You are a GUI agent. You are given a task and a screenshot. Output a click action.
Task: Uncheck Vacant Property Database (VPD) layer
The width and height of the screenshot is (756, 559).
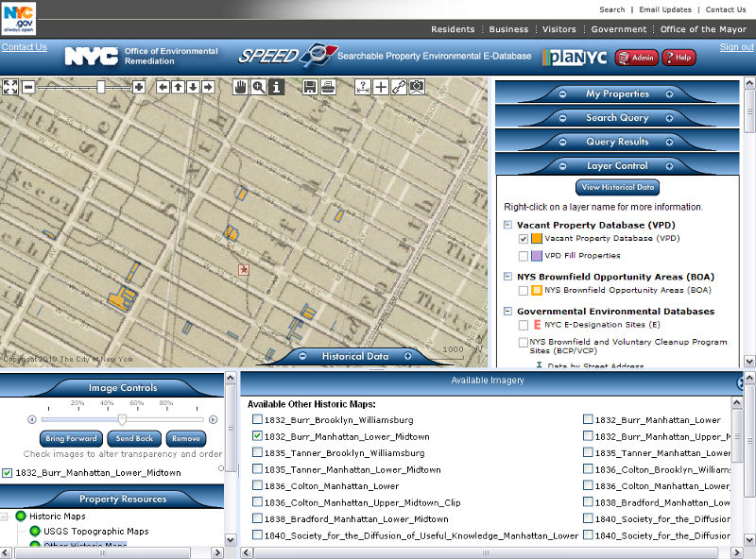(524, 239)
